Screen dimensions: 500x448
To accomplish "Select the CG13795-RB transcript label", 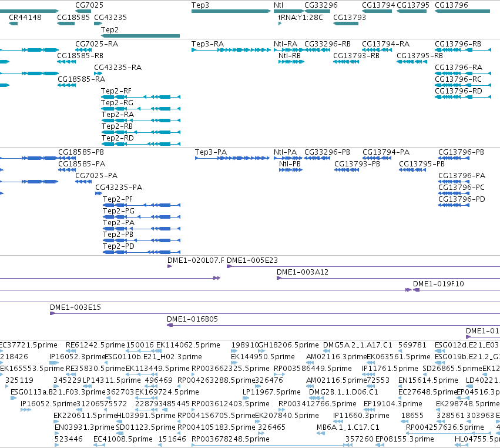I will tap(420, 55).
